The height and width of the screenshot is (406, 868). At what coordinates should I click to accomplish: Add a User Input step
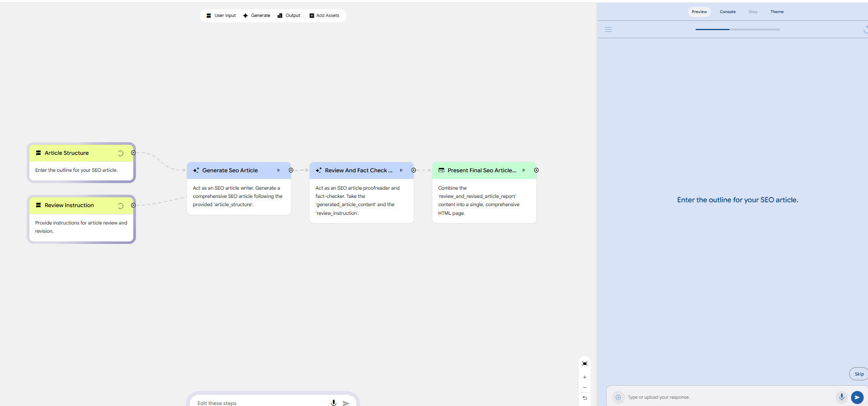(x=221, y=15)
